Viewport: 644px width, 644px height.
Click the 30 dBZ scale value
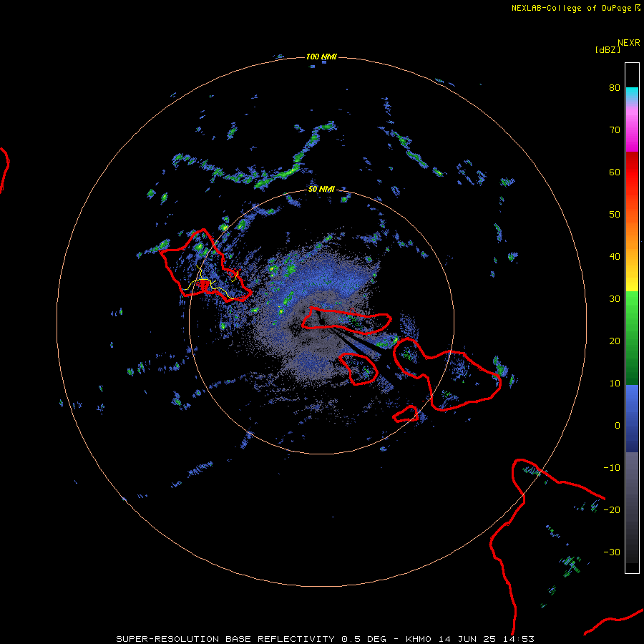[615, 299]
